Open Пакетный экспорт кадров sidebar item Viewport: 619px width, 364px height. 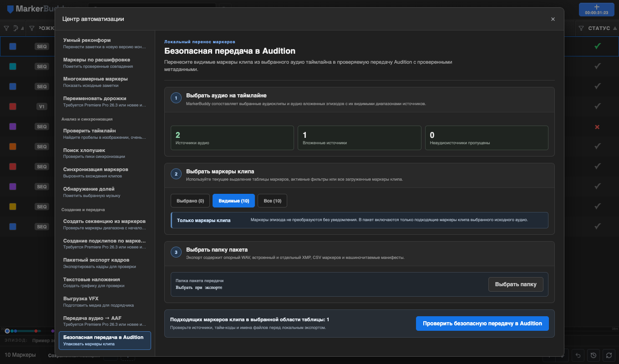click(105, 263)
